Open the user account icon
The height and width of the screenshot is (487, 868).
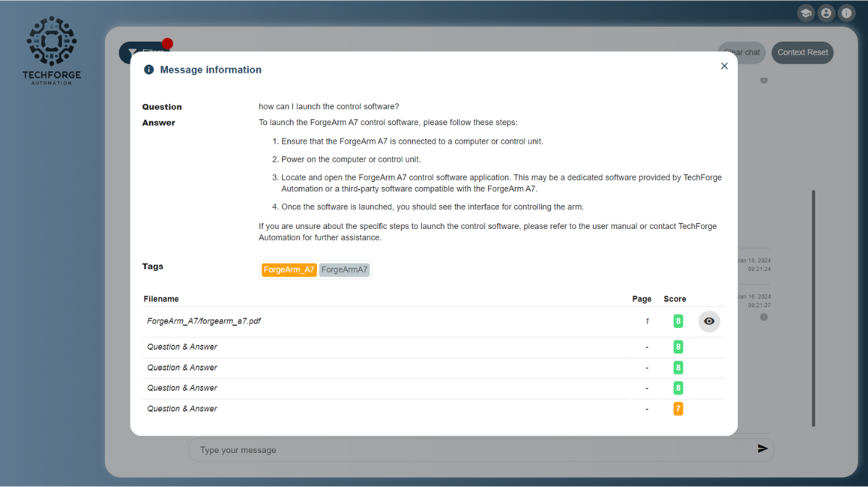[826, 13]
